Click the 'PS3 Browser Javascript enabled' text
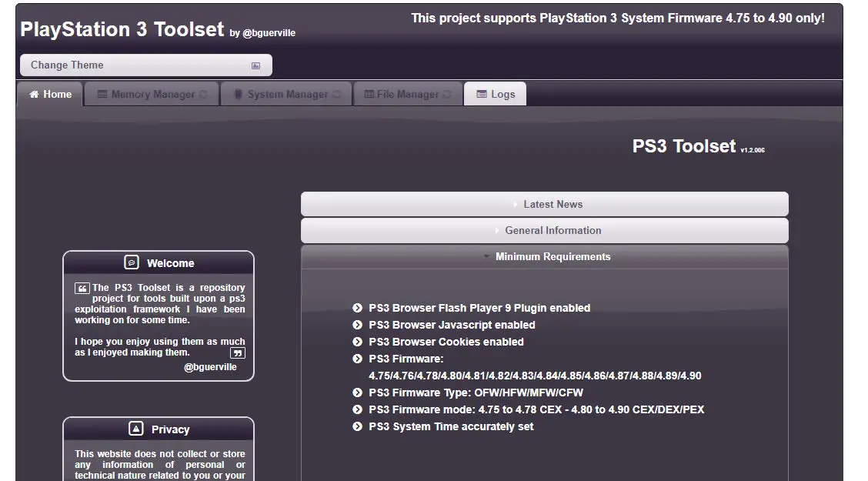Screen dimensions: 868x481 click(452, 325)
